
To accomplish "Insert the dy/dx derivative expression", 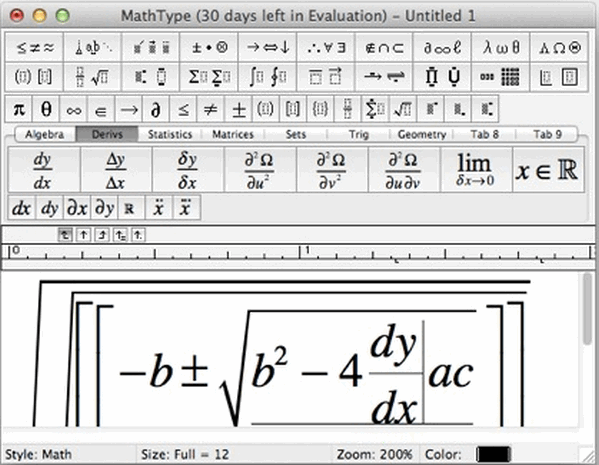I will coord(44,170).
